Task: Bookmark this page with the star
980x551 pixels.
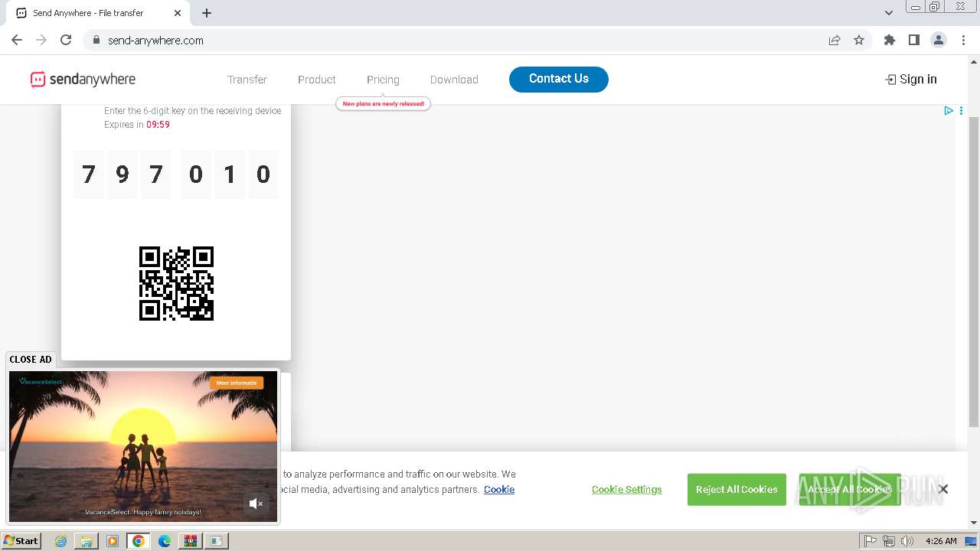Action: point(859,40)
